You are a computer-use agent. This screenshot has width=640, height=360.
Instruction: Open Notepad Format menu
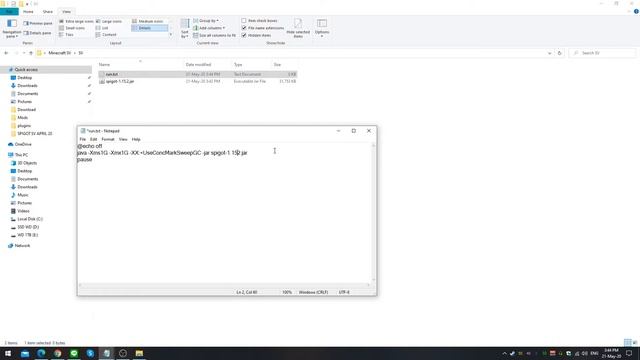coord(108,139)
